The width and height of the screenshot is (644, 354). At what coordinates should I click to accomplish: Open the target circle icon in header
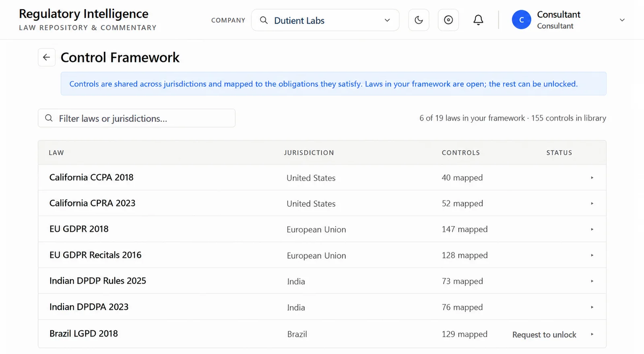(448, 20)
